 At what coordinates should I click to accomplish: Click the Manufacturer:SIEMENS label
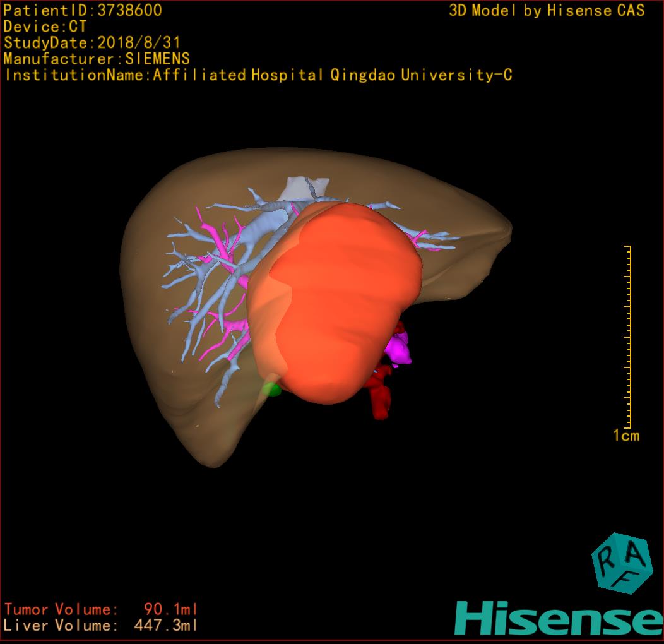click(x=97, y=59)
